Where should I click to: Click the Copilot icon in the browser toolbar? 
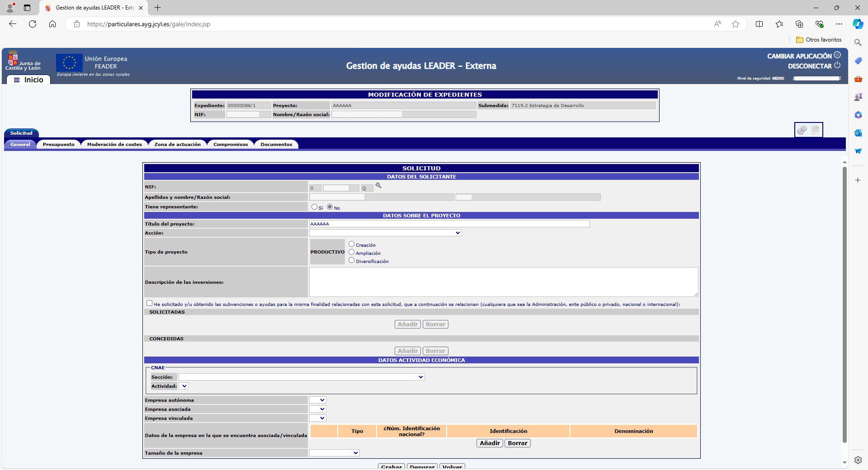click(858, 24)
